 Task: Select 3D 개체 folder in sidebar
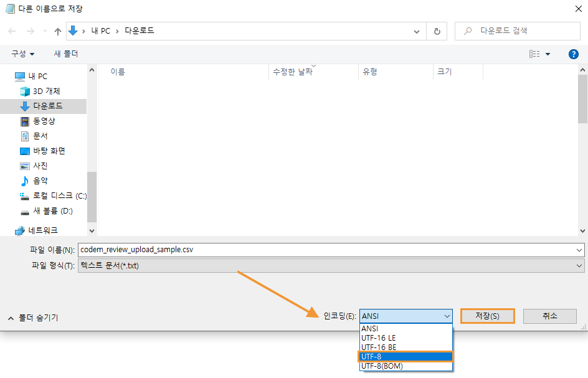coord(45,91)
